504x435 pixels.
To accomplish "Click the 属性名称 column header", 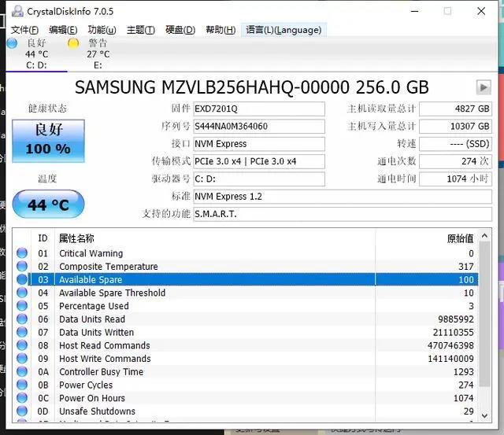I will (215, 238).
